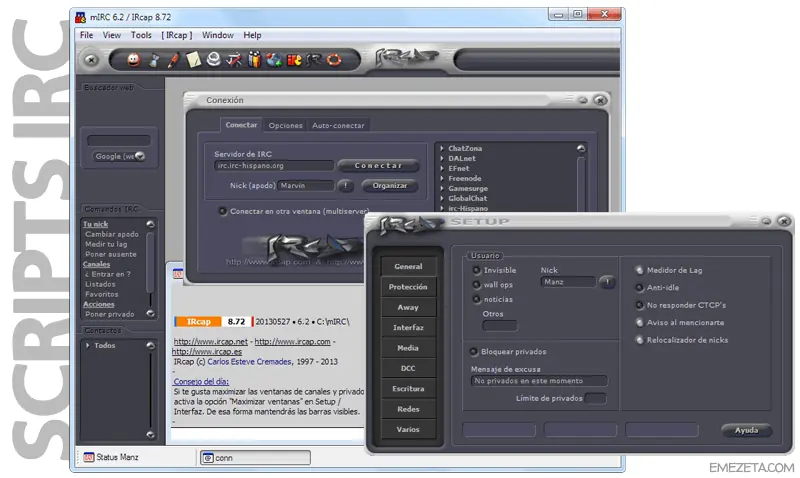Expand the Gamesurge network entry
The image size is (800, 478).
coord(442,188)
